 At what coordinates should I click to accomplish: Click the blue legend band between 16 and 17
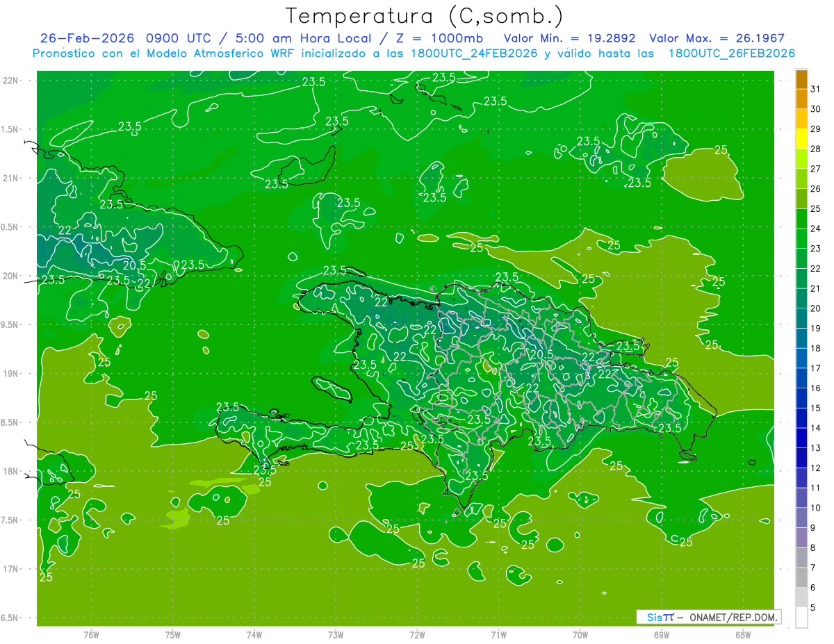801,378
